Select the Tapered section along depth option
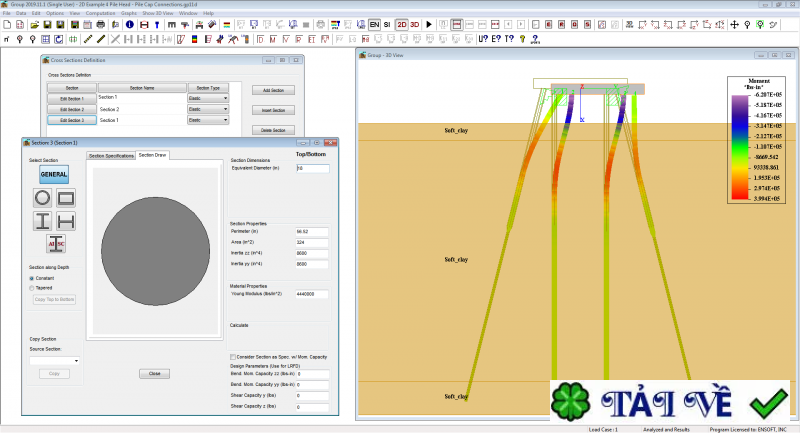Screen dimensions: 800x433 (x=32, y=288)
